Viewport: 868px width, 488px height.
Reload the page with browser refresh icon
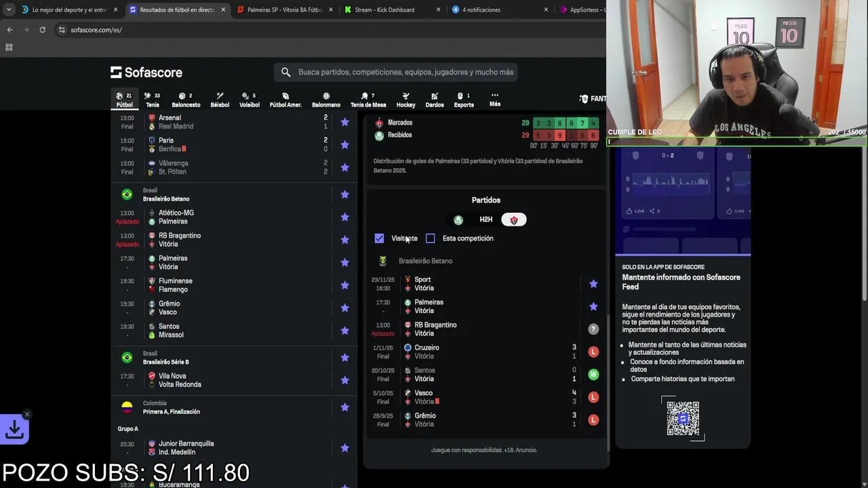point(42,30)
